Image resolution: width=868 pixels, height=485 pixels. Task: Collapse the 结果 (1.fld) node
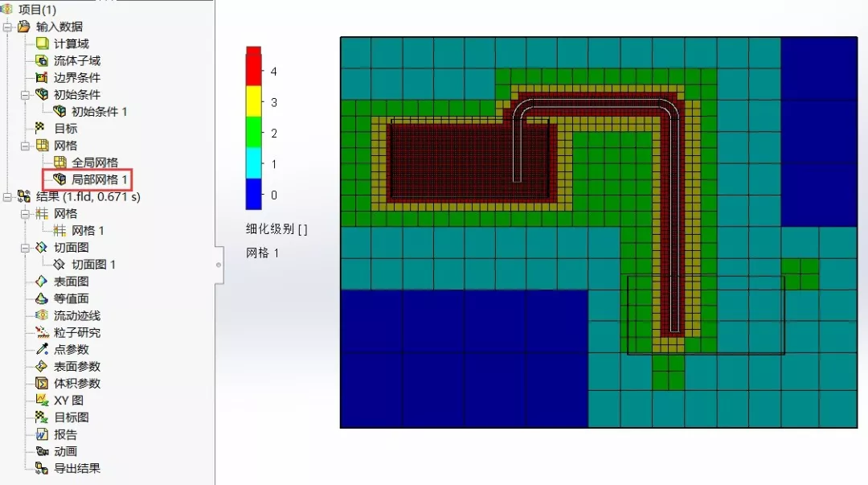[6, 196]
